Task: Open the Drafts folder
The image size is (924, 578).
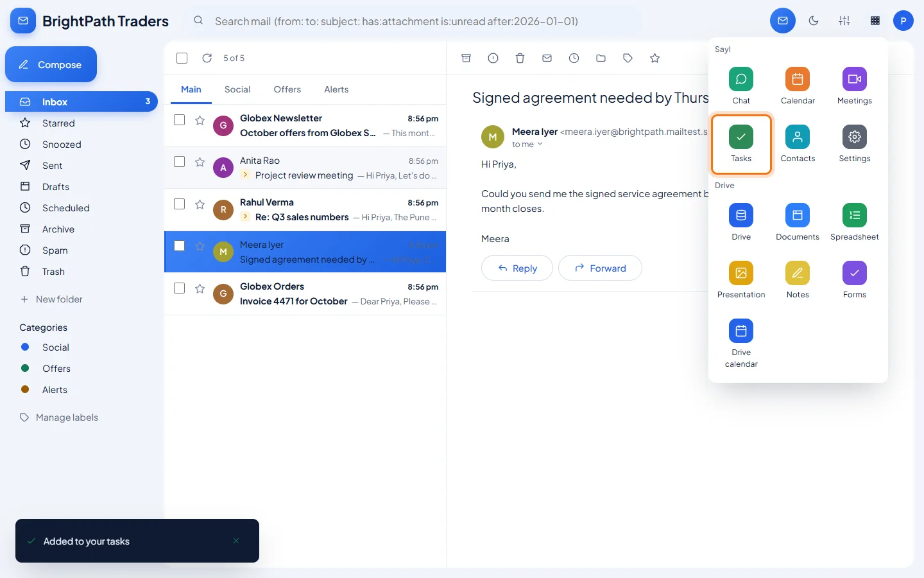Action: coord(81,187)
